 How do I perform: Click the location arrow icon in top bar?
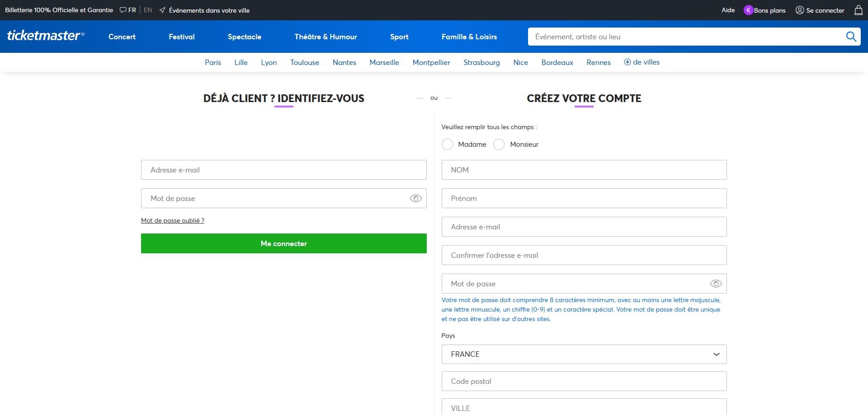(x=162, y=10)
